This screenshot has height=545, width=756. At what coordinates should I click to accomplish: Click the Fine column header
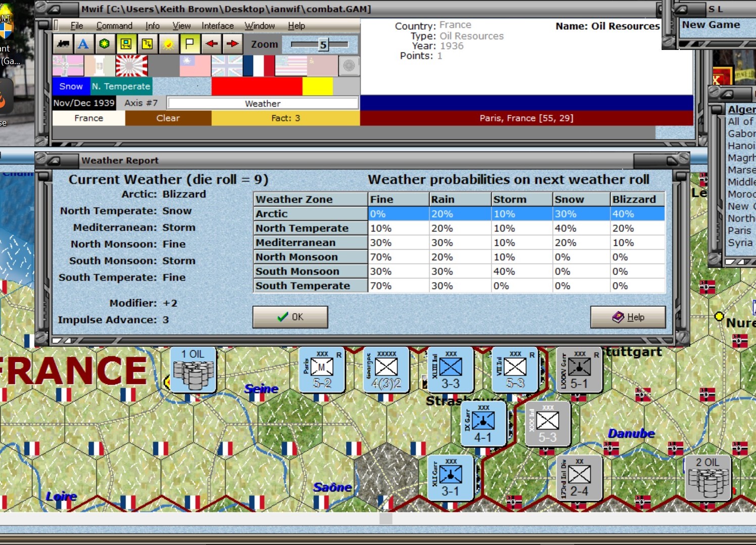click(398, 199)
